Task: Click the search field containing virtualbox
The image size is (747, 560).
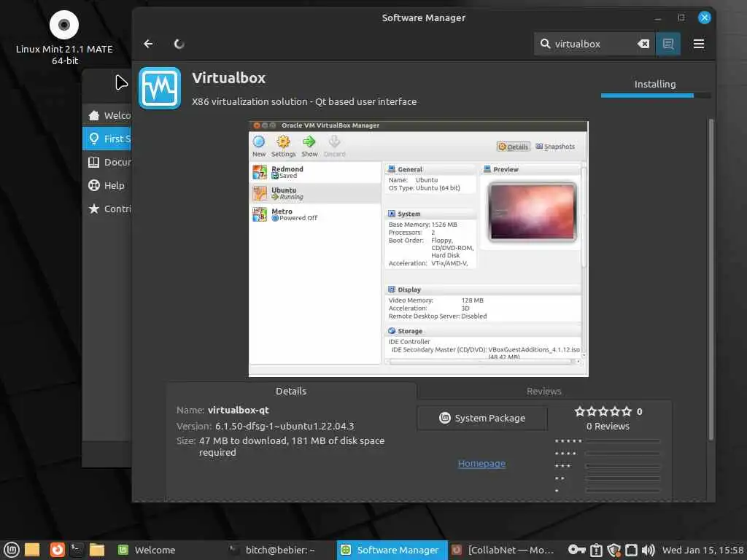Action: [594, 44]
